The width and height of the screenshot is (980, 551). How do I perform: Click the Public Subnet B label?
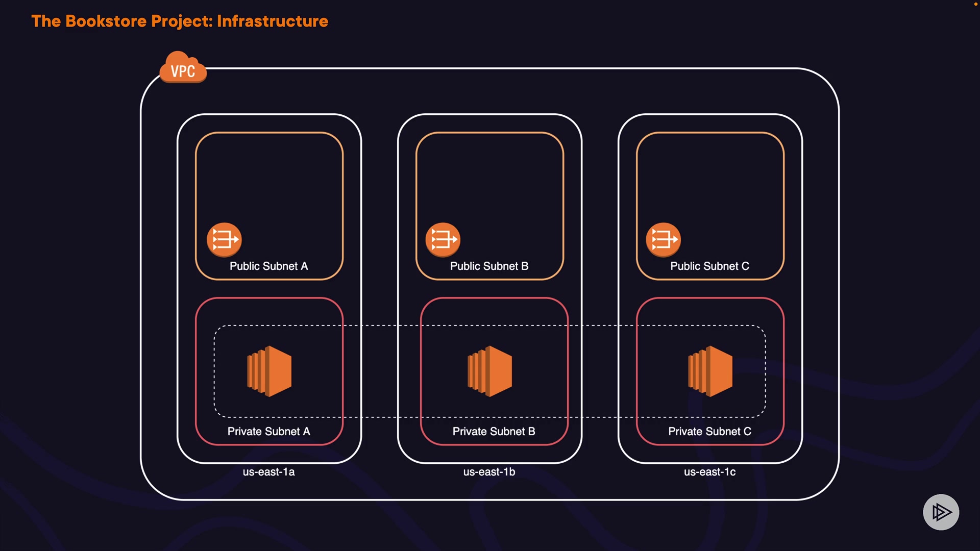489,266
